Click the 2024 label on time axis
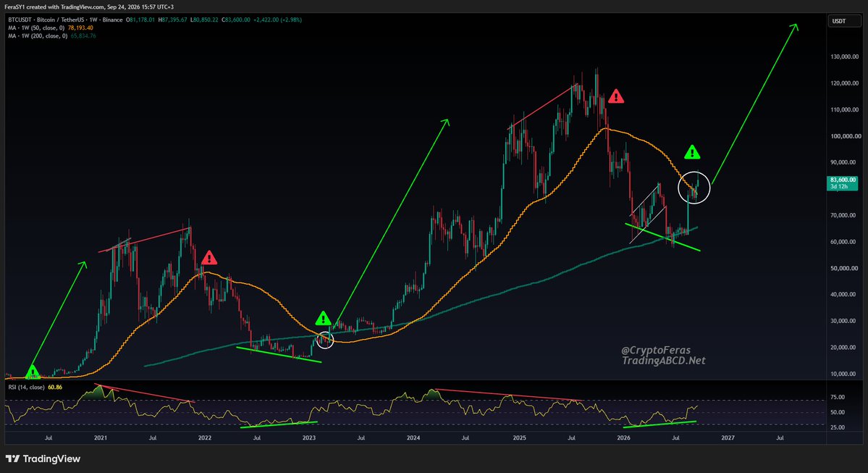 coord(413,438)
